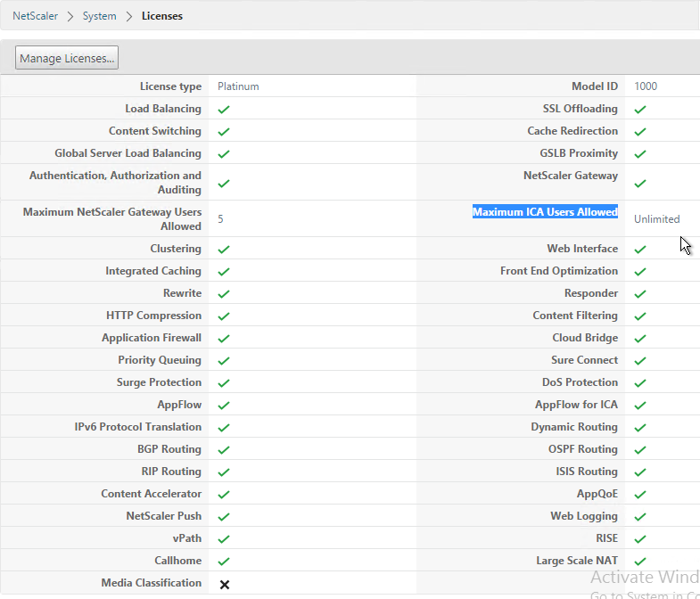Viewport: 700px width, 599px height.
Task: Click the Platinum license type value
Action: click(x=238, y=86)
